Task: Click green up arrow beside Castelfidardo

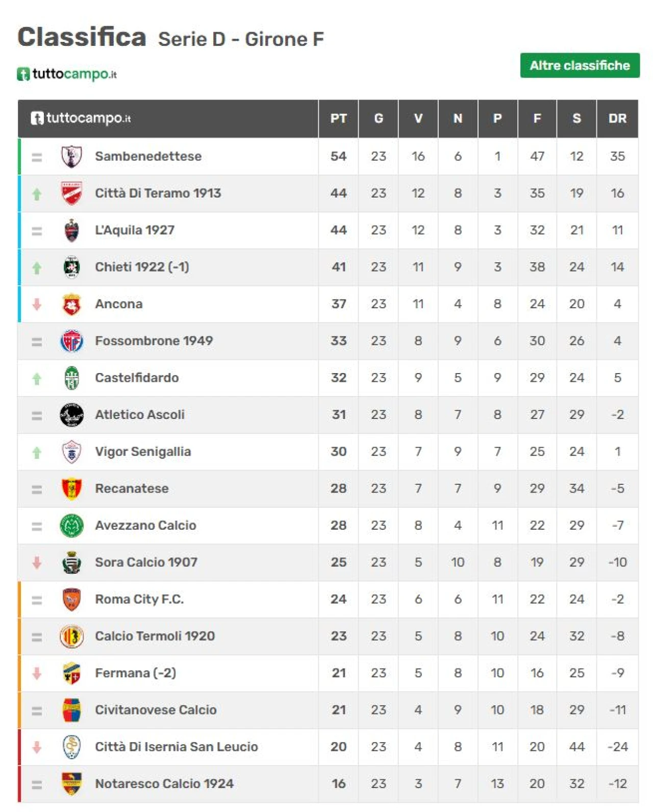Action: pyautogui.click(x=37, y=379)
